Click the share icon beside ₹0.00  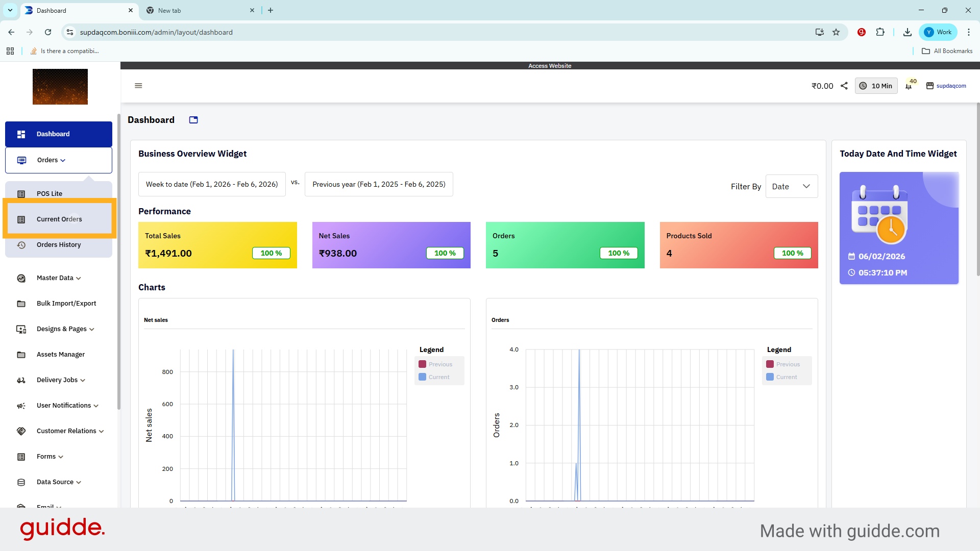[x=844, y=86]
